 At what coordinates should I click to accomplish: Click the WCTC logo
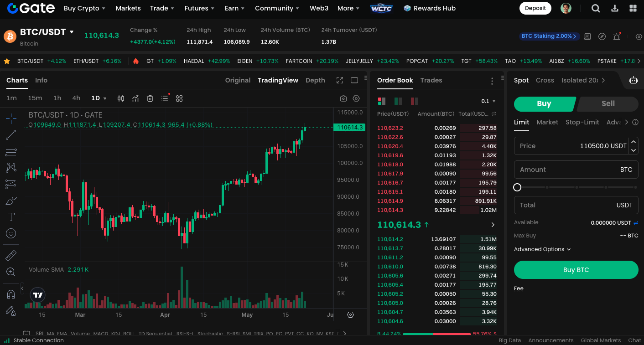[x=381, y=8]
